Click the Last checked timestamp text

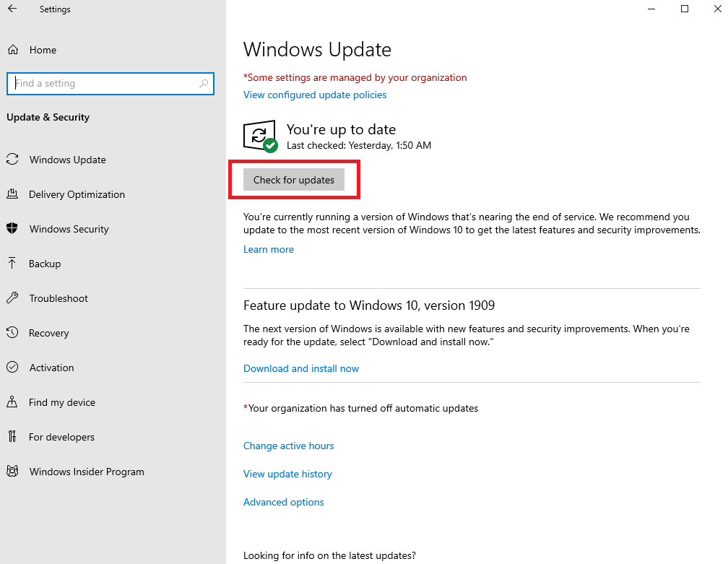(359, 146)
